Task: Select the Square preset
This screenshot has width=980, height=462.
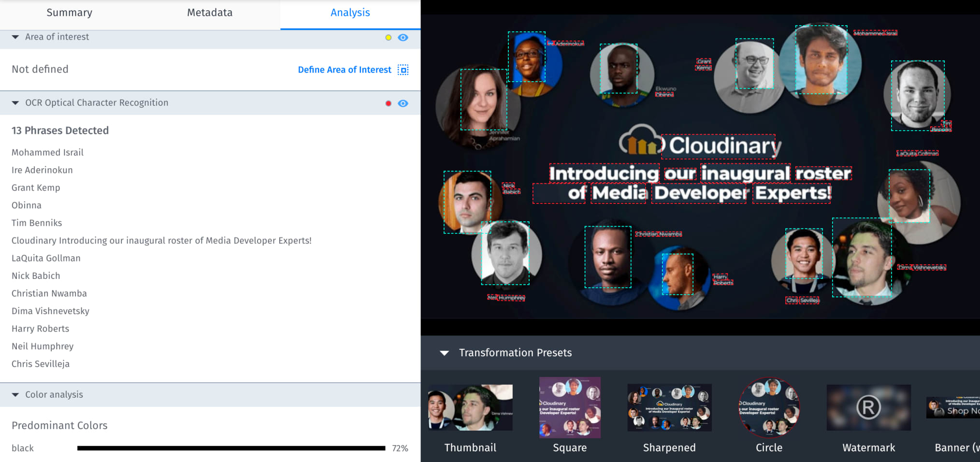Action: click(x=570, y=407)
